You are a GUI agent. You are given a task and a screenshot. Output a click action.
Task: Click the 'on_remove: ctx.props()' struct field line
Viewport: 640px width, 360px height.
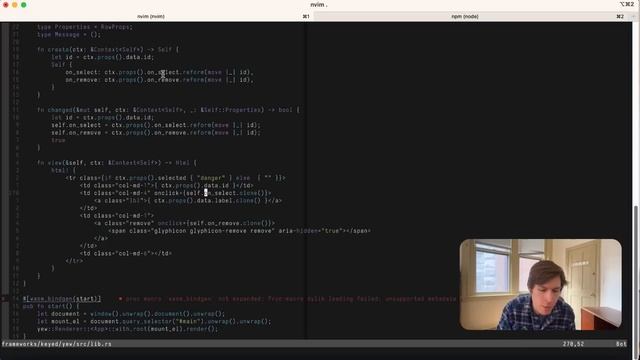tap(159, 80)
